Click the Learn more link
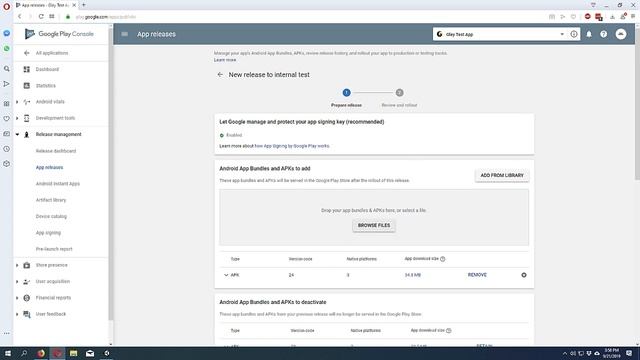 tap(225, 60)
